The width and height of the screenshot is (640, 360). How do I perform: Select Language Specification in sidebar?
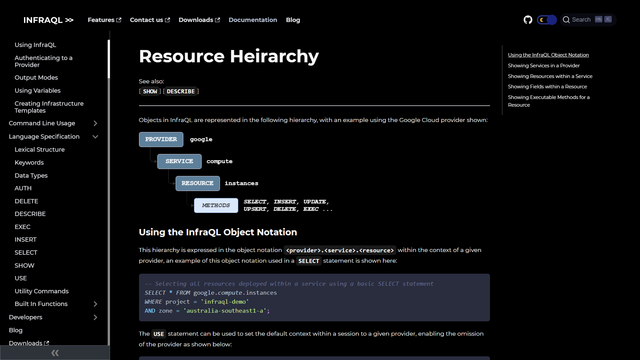[x=44, y=137]
